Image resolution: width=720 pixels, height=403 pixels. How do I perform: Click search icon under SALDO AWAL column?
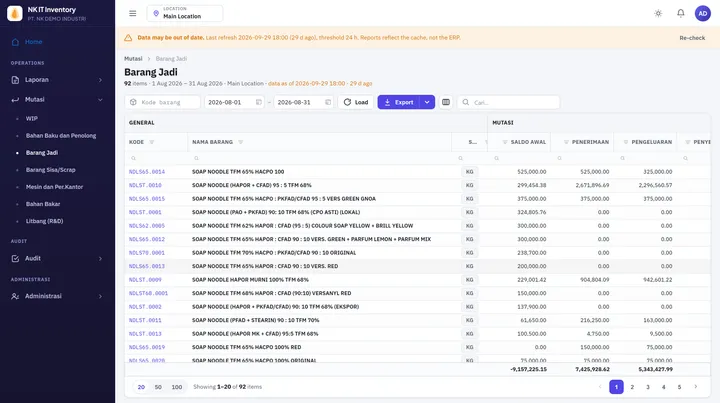point(496,158)
